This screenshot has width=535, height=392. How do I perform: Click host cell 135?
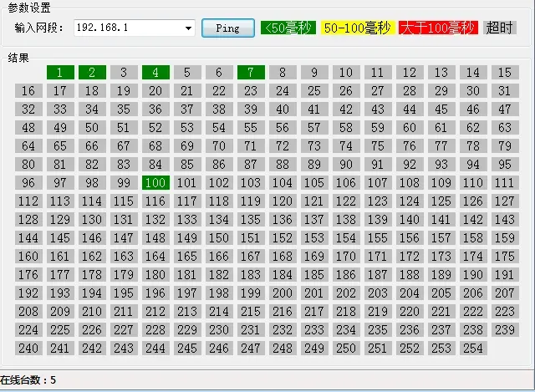(251, 220)
